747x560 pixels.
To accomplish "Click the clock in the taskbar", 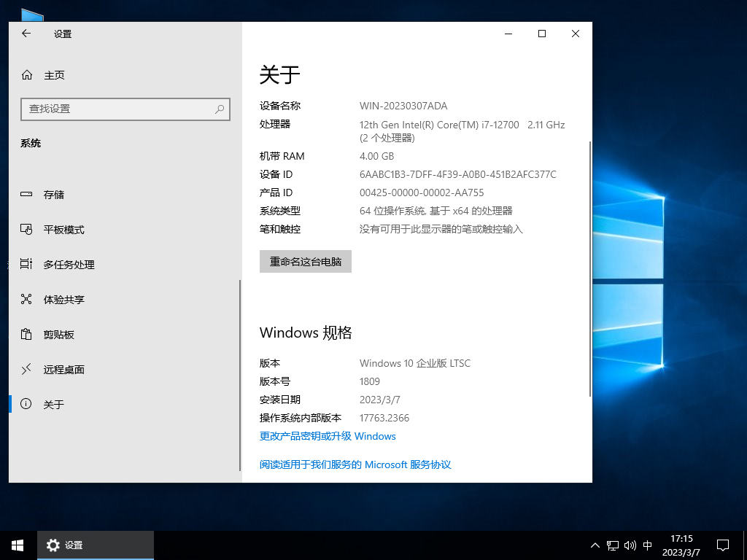I will 681,545.
